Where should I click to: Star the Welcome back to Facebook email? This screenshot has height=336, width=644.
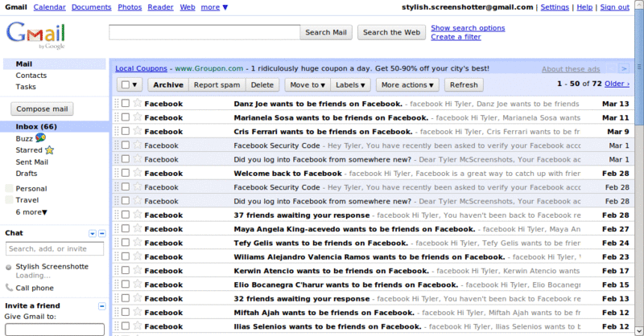(138, 173)
